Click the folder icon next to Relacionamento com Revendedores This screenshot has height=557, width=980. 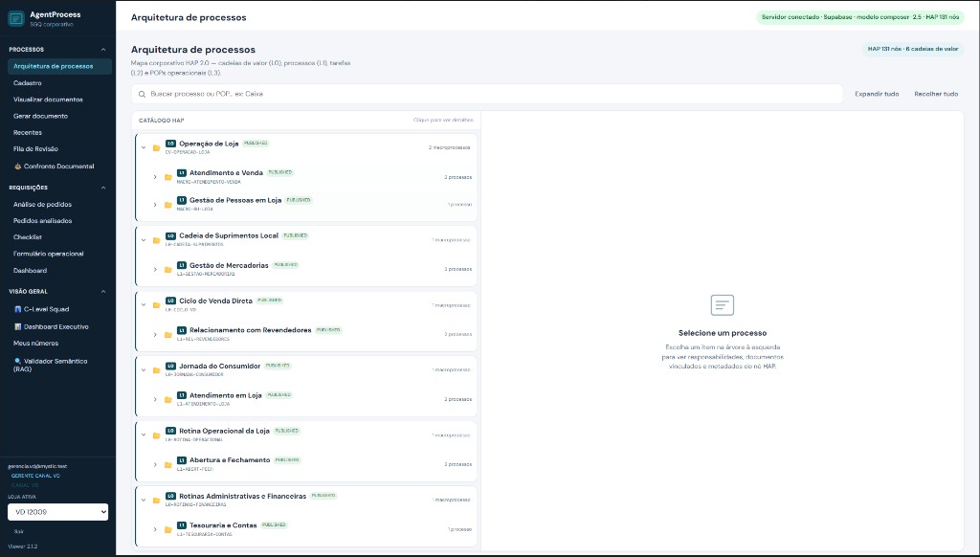coord(168,335)
